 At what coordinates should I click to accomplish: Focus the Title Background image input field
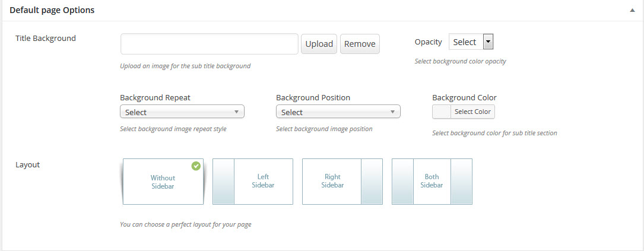point(209,44)
